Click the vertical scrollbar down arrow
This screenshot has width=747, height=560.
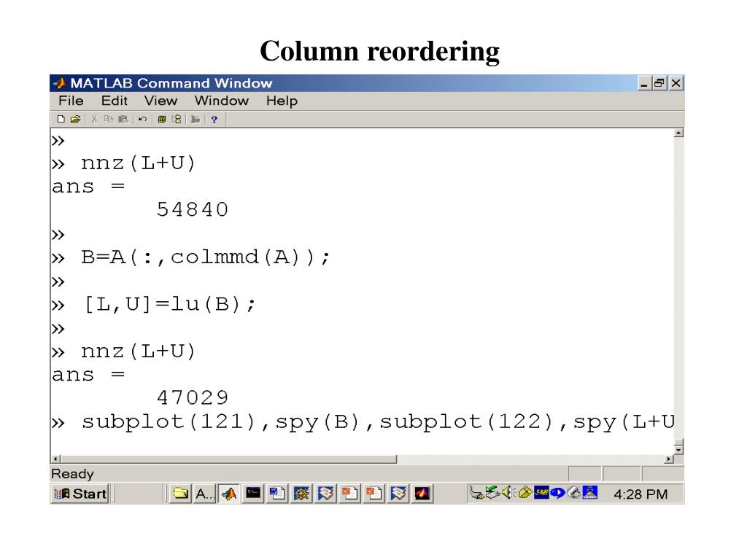[x=679, y=449]
